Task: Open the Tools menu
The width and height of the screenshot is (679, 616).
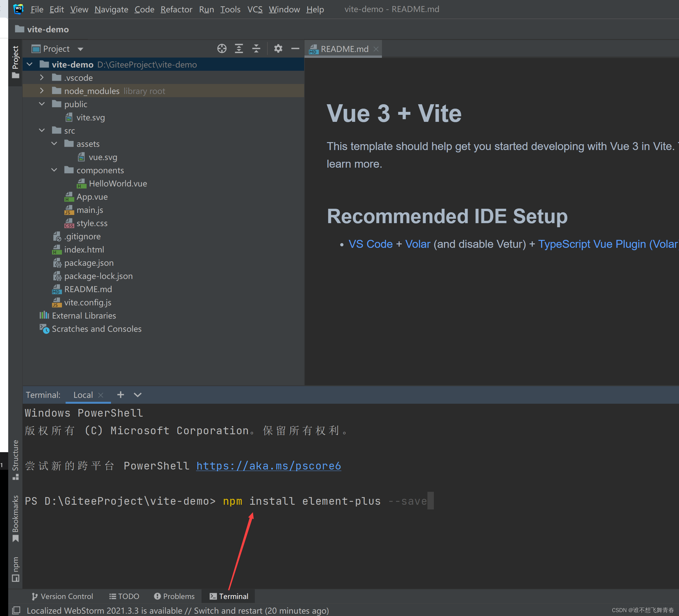Action: point(230,9)
